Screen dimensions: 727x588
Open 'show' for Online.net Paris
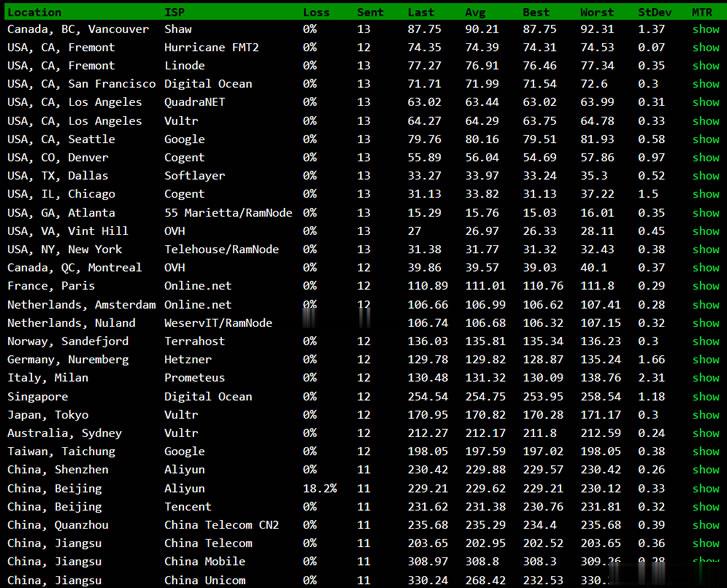(x=706, y=286)
